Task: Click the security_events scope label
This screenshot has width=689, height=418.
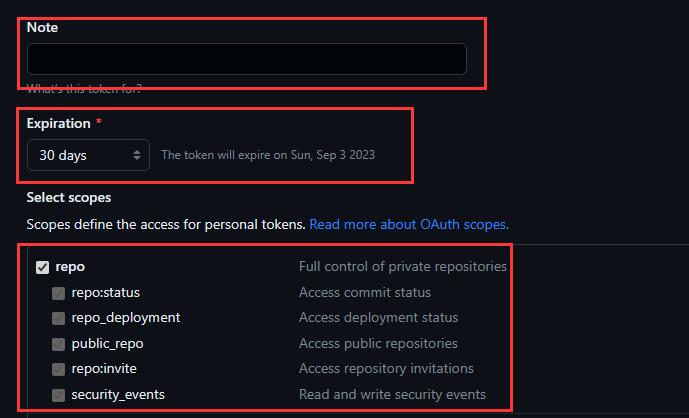Action: coord(118,395)
